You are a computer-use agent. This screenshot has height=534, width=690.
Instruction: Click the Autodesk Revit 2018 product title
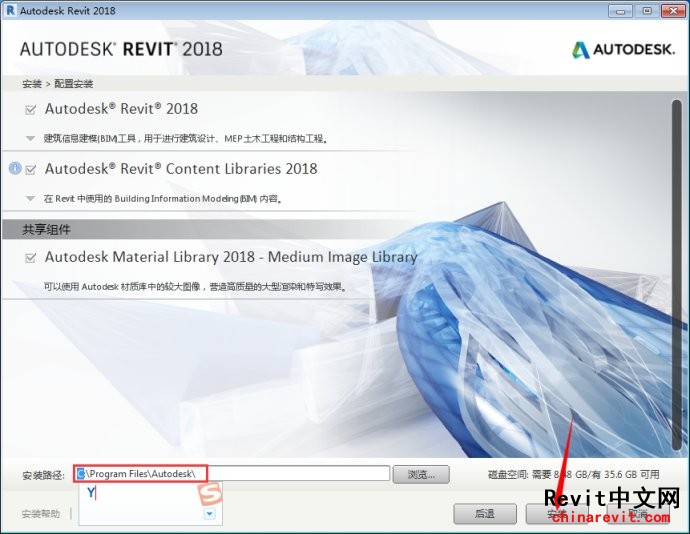[x=121, y=109]
